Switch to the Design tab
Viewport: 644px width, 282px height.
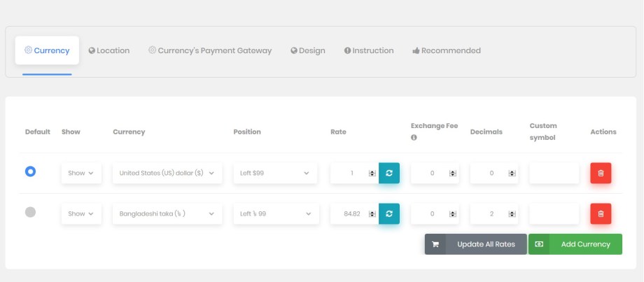(307, 50)
